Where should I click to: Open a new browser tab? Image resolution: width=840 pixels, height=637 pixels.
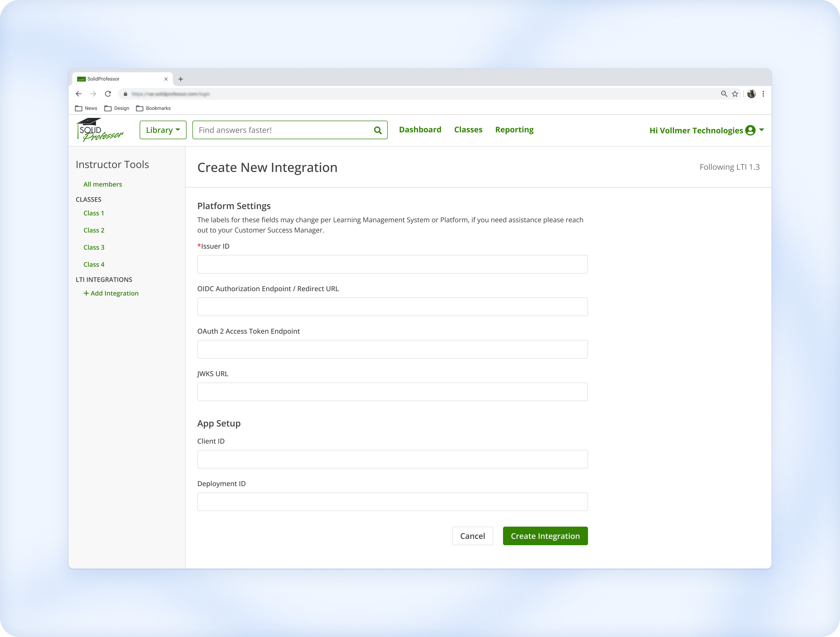tap(181, 79)
